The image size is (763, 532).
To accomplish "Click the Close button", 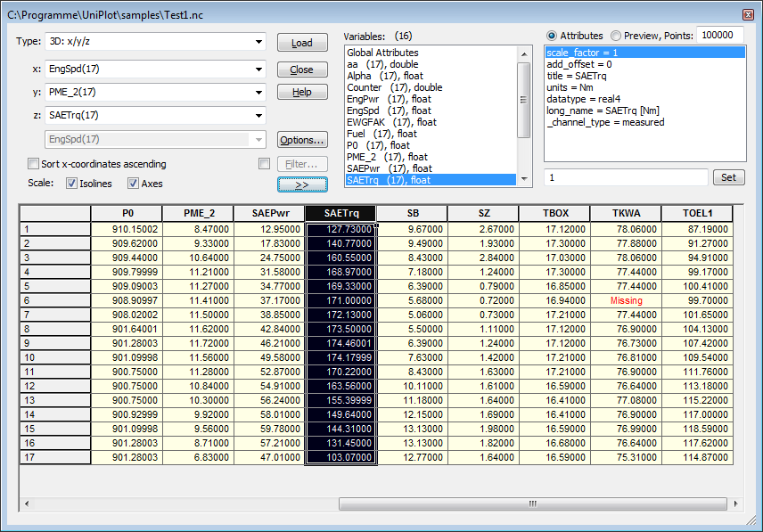I will coord(302,70).
